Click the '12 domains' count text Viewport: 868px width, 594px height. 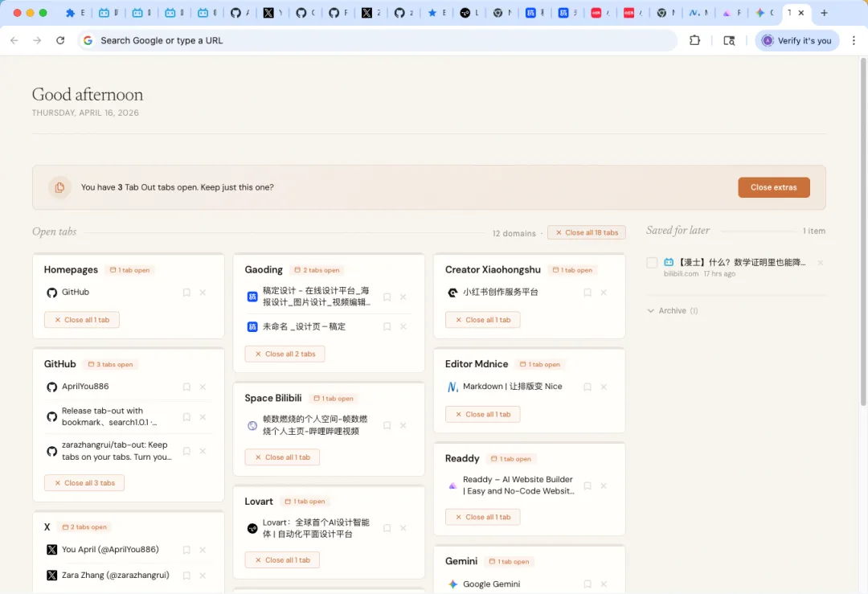(514, 233)
